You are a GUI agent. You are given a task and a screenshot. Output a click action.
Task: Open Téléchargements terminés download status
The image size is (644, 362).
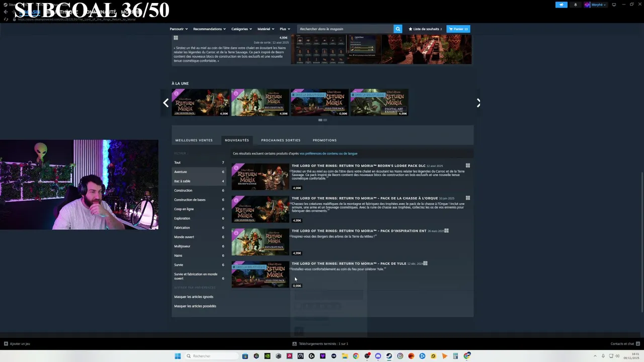[320, 344]
